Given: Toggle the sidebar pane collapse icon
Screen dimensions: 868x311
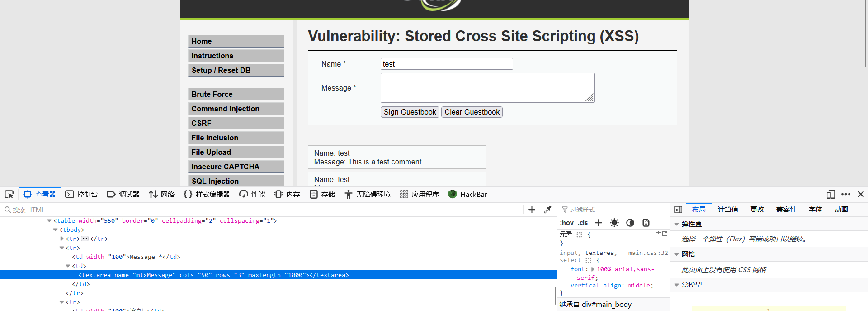Looking at the screenshot, I should [x=678, y=210].
